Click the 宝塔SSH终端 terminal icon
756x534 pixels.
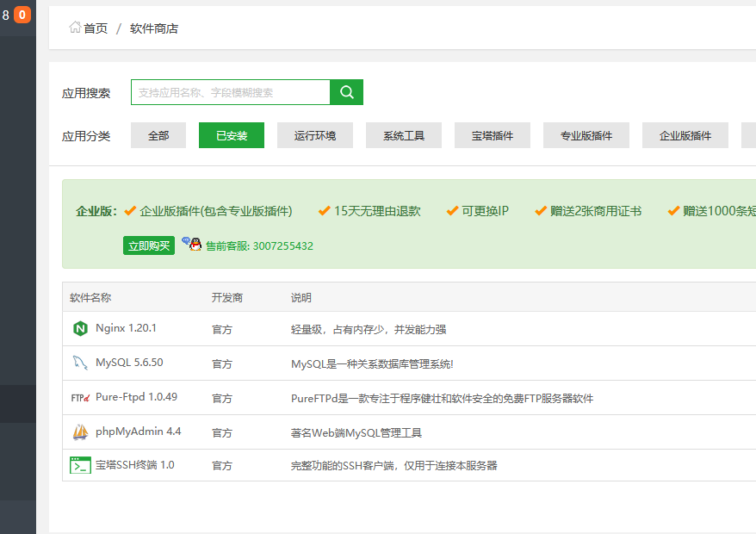click(x=80, y=465)
